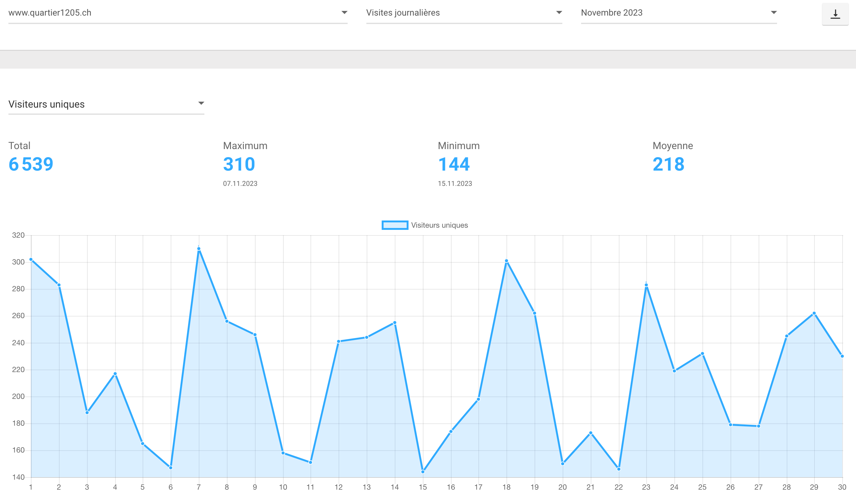
Task: Open the www.quartier1205.ch site dropdown
Action: click(x=178, y=13)
